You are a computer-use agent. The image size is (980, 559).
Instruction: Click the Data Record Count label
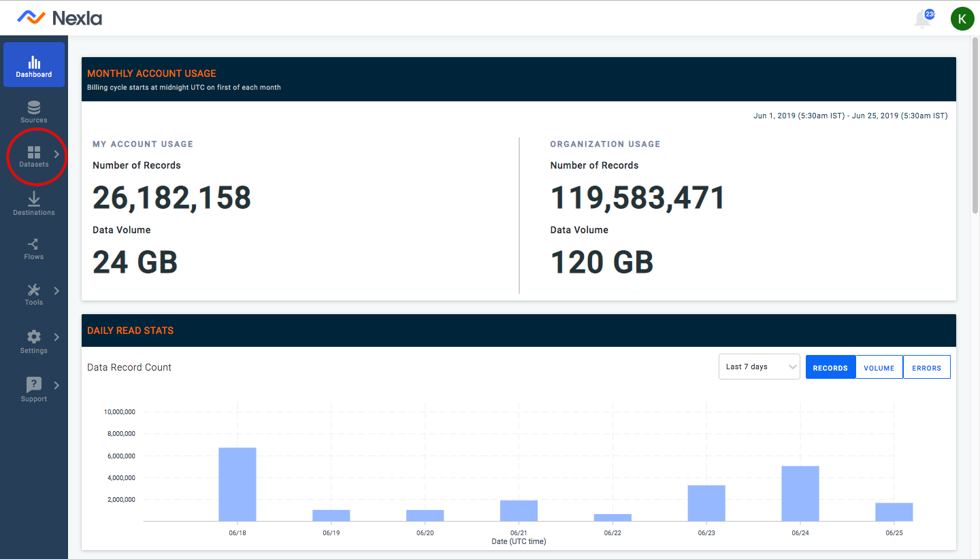click(129, 367)
